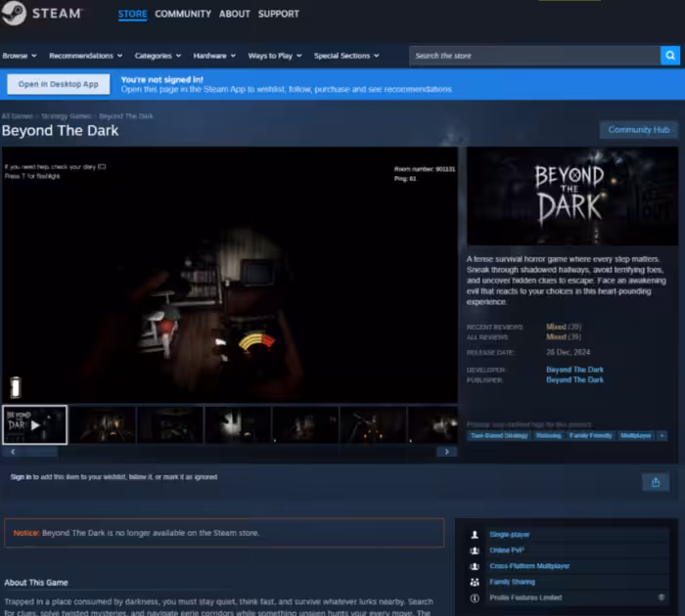Click the Steam logo icon
Screen dimensions: 685x616
click(x=14, y=13)
